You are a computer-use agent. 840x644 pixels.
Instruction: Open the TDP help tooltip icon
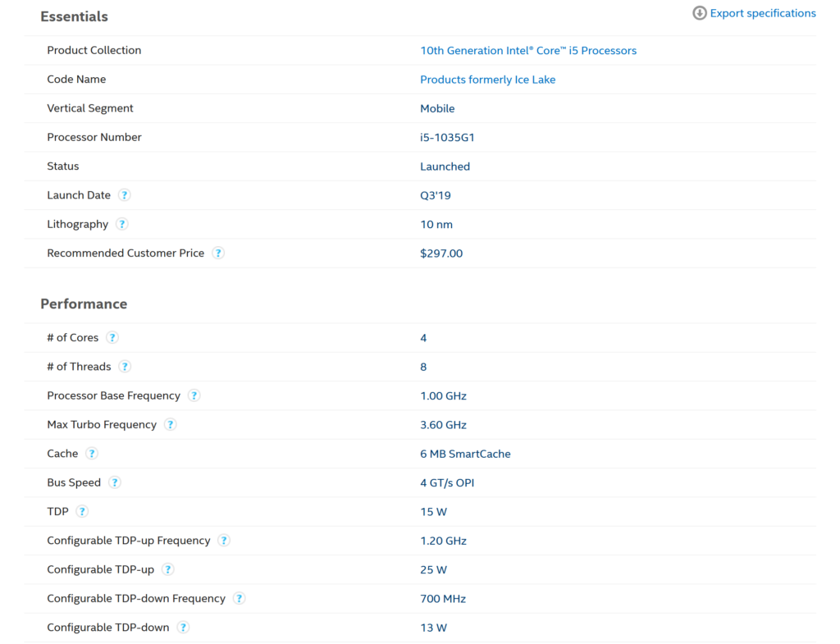[82, 511]
